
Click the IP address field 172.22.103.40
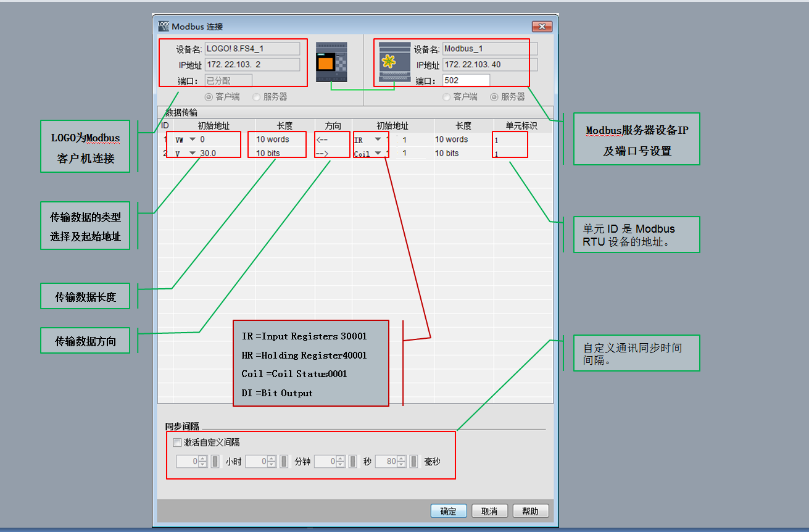[490, 65]
